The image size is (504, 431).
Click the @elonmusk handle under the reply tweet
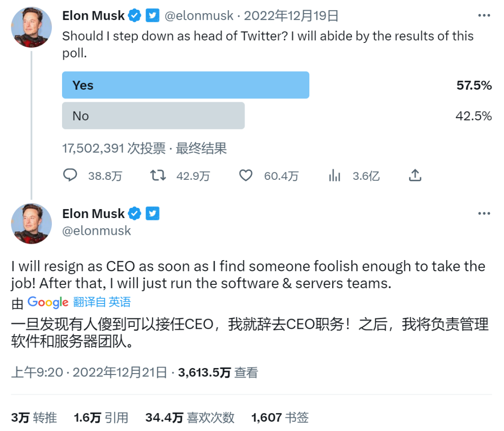coord(97,231)
